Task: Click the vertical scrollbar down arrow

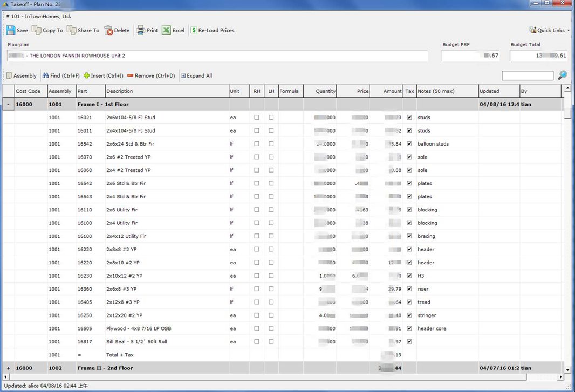Action: pos(567,369)
